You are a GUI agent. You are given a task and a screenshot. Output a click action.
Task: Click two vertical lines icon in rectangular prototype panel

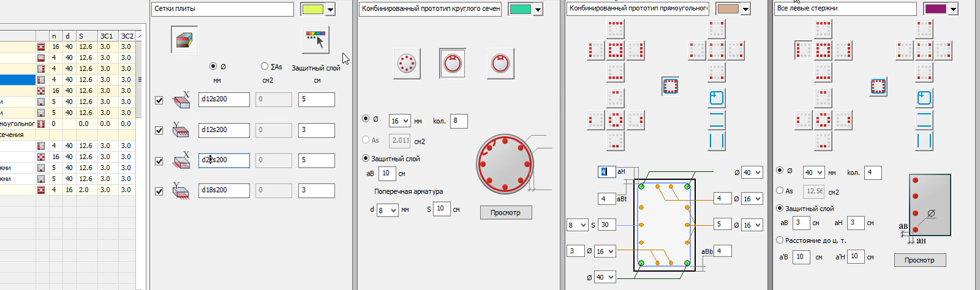coord(716,141)
